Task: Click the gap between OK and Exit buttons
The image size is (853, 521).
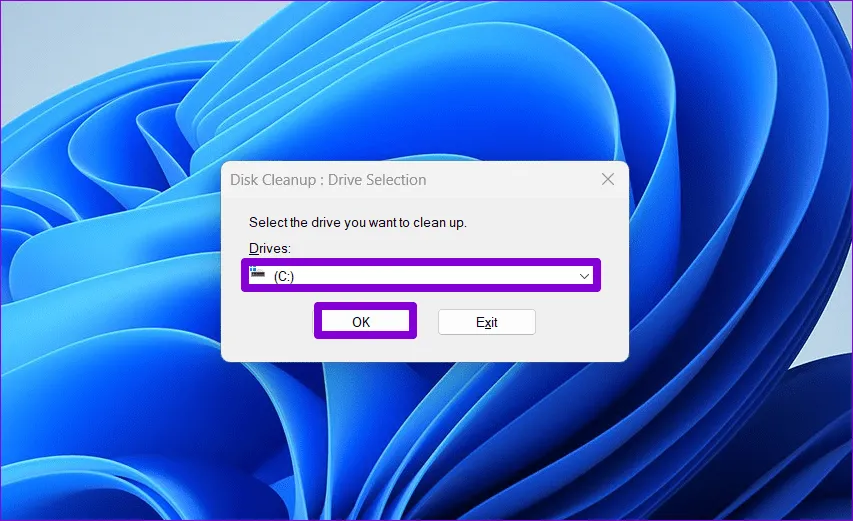Action: (x=427, y=322)
